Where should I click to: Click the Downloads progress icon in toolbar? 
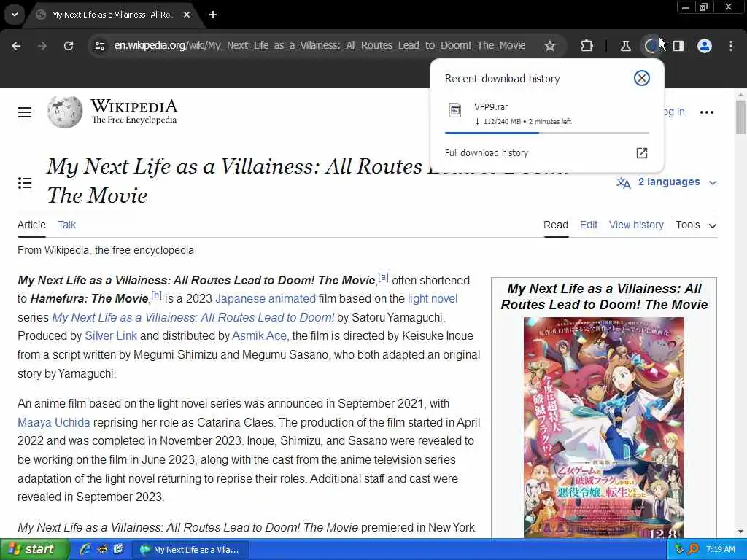[651, 46]
